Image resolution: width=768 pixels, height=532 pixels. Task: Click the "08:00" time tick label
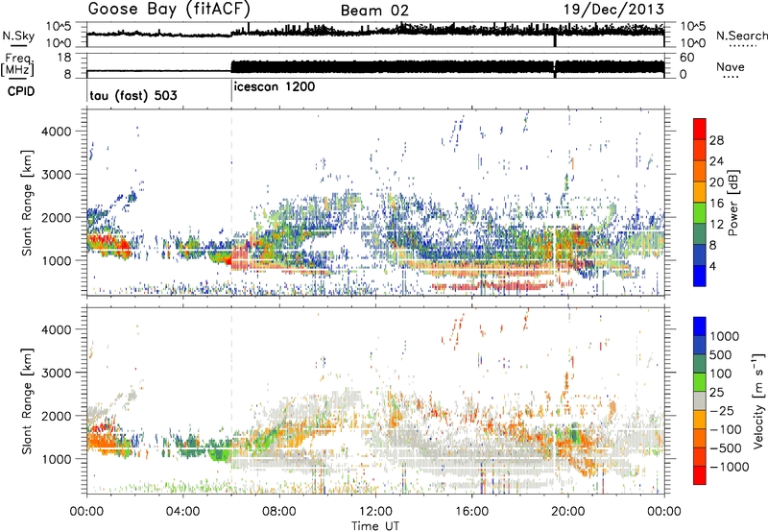[x=279, y=512]
